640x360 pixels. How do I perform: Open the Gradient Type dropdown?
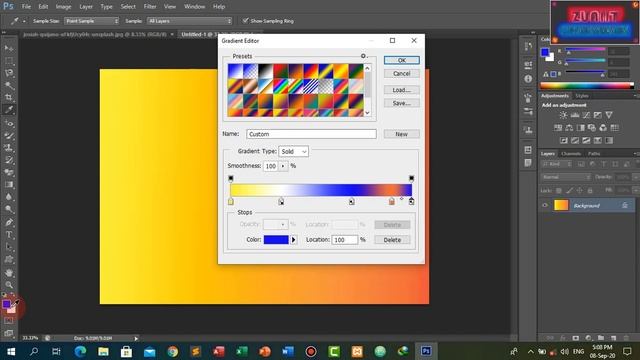[x=293, y=151]
